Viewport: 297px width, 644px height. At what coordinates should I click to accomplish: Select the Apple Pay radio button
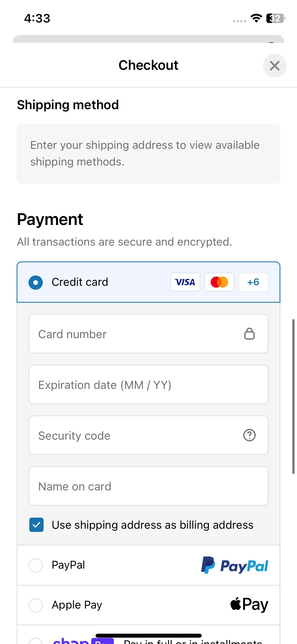36,605
